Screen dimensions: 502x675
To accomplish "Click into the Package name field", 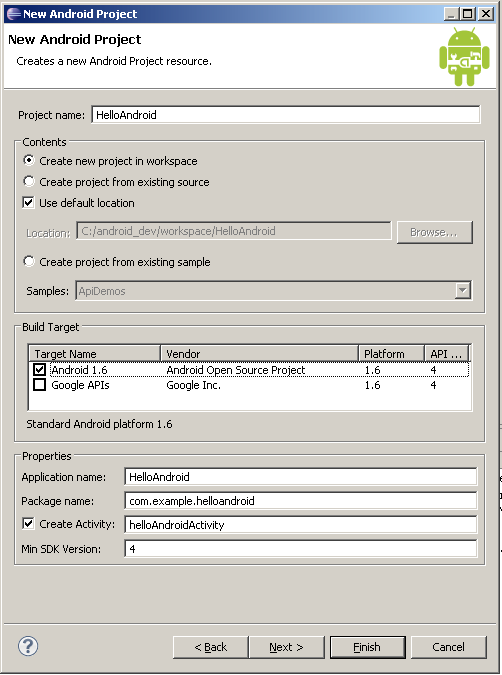I will (301, 501).
